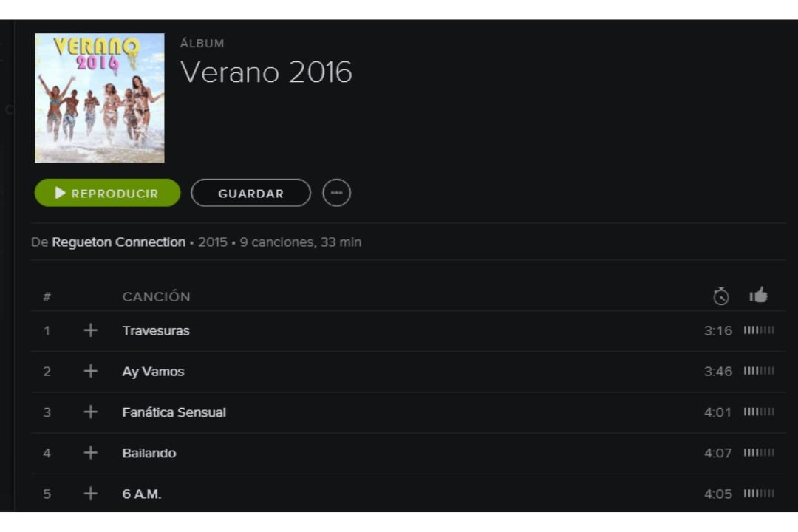Click the Verano 2016 album cover
Image resolution: width=798 pixels, height=532 pixels.
[100, 98]
